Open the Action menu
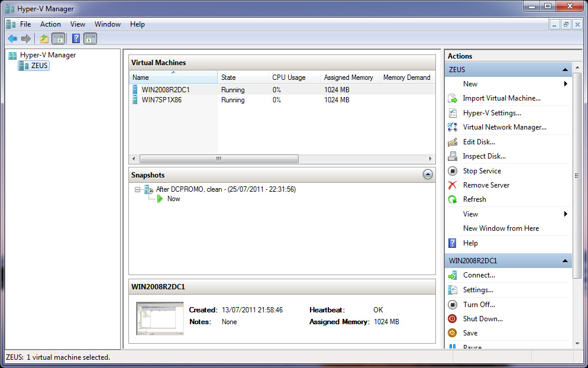The width and height of the screenshot is (588, 368). click(x=50, y=24)
